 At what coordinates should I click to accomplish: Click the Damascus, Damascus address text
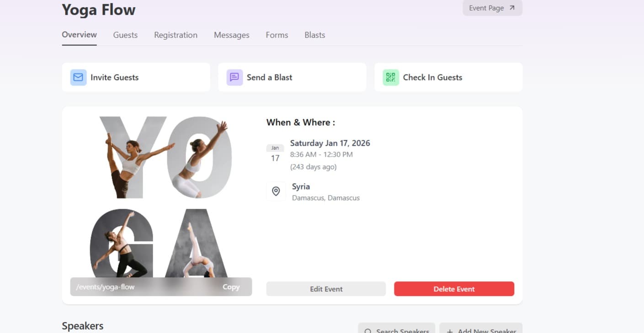tap(326, 198)
